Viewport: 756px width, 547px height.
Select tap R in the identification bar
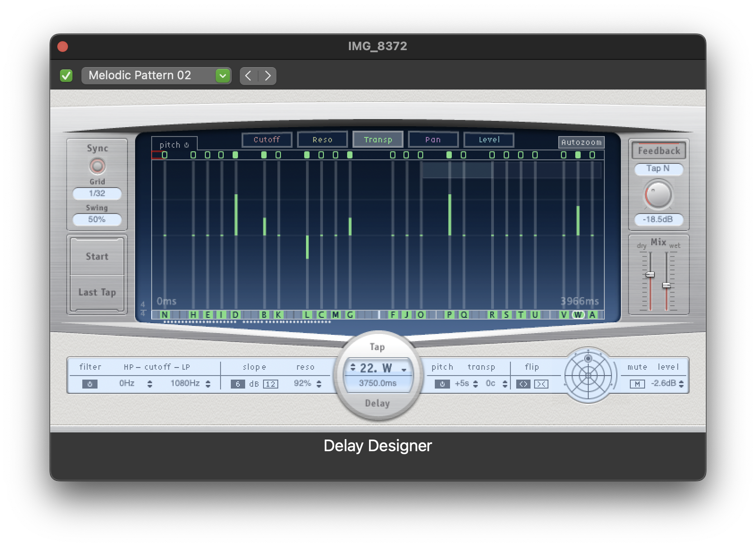(492, 315)
